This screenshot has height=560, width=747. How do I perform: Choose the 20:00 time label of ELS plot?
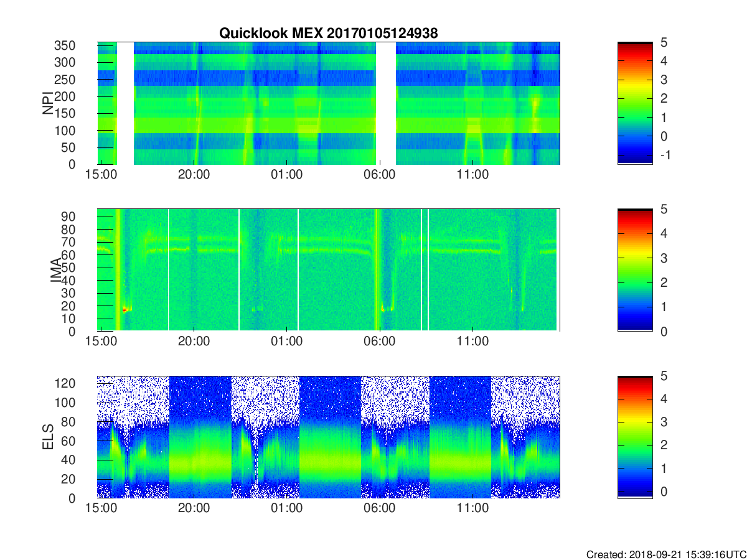coord(194,508)
